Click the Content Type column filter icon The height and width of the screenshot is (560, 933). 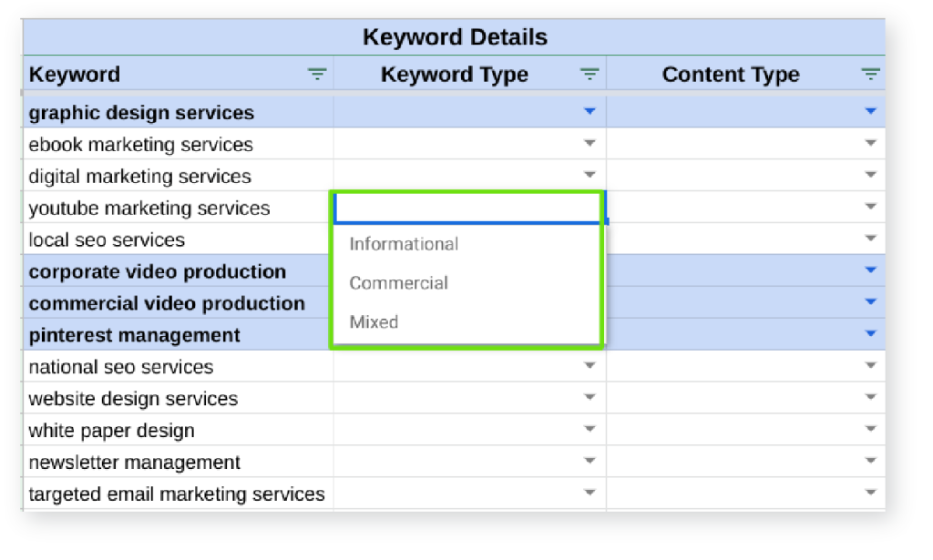pos(871,75)
